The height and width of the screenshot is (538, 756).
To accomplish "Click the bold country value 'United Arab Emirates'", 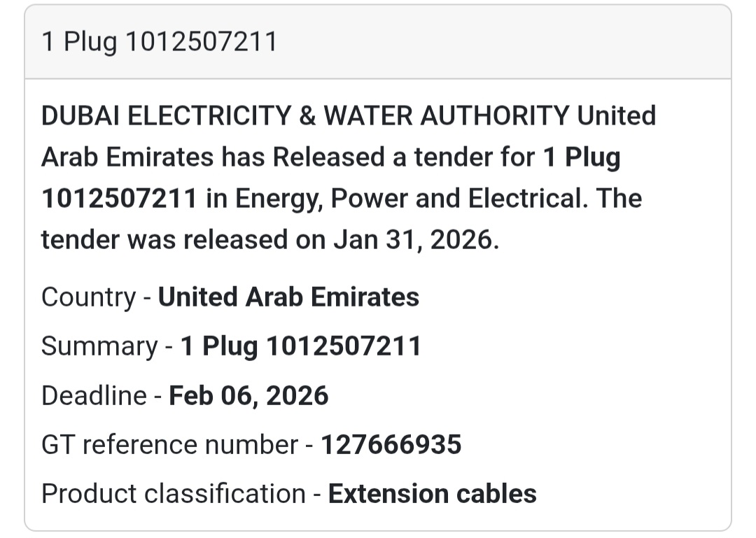I will (288, 297).
